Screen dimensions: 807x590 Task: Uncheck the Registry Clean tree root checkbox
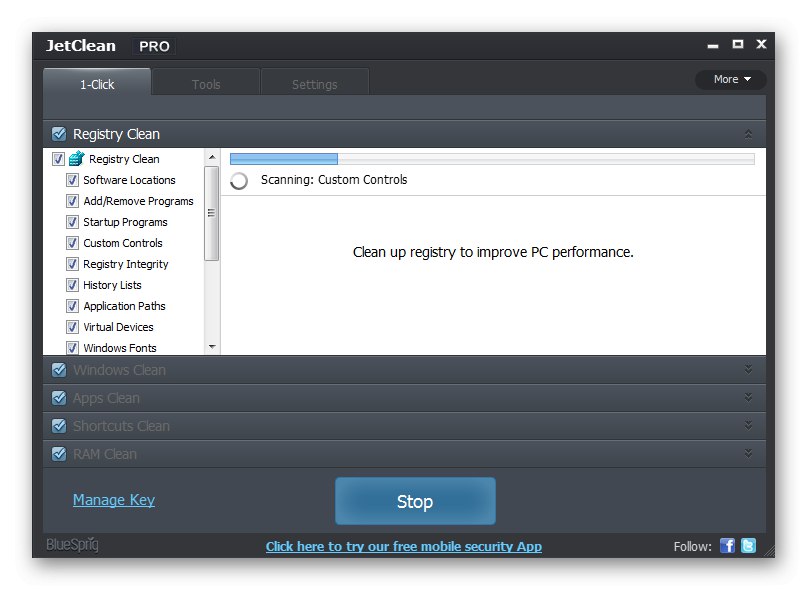[x=58, y=159]
